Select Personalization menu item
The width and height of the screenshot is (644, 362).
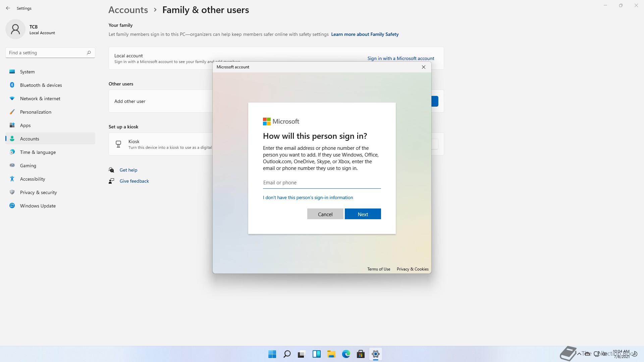(x=50, y=112)
